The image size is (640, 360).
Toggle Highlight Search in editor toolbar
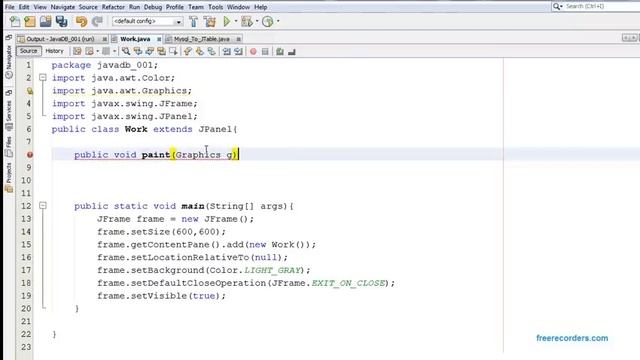click(162, 51)
